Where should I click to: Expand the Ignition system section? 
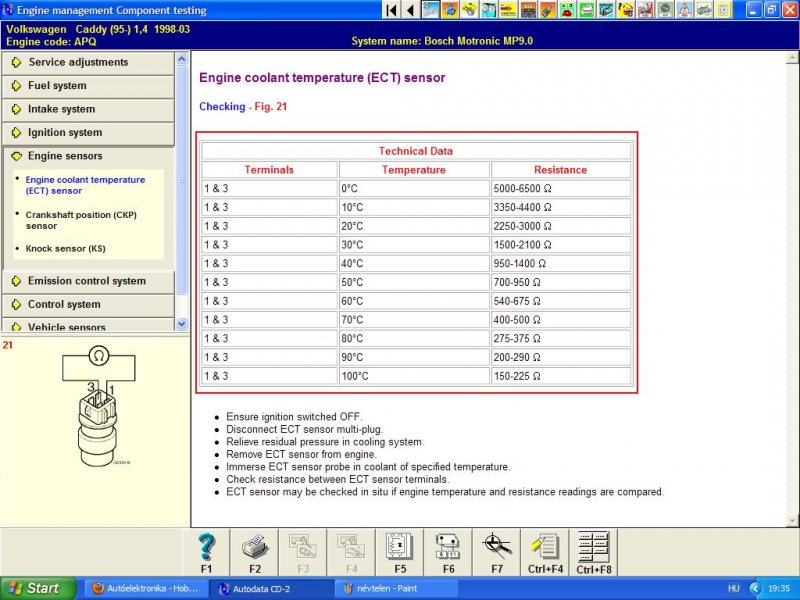[88, 133]
